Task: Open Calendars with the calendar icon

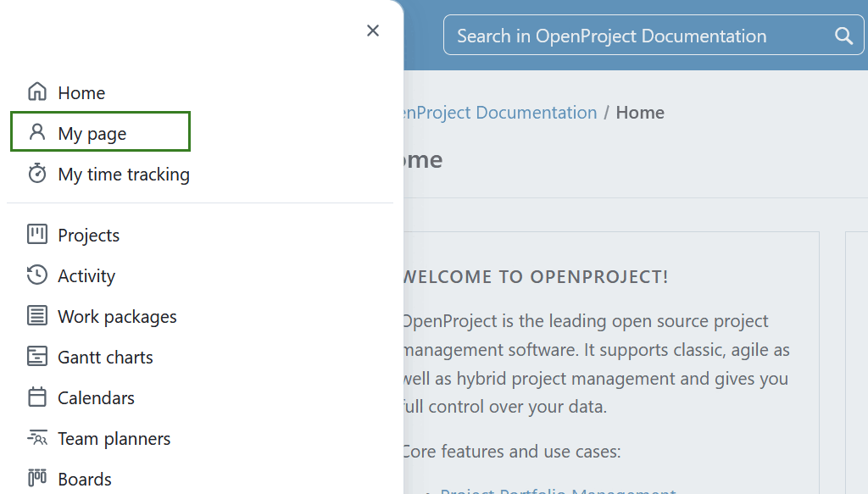Action: point(37,397)
